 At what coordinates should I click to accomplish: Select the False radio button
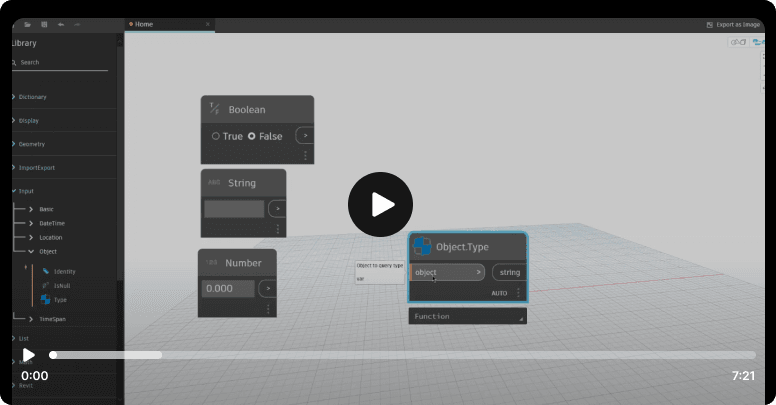[x=251, y=136]
